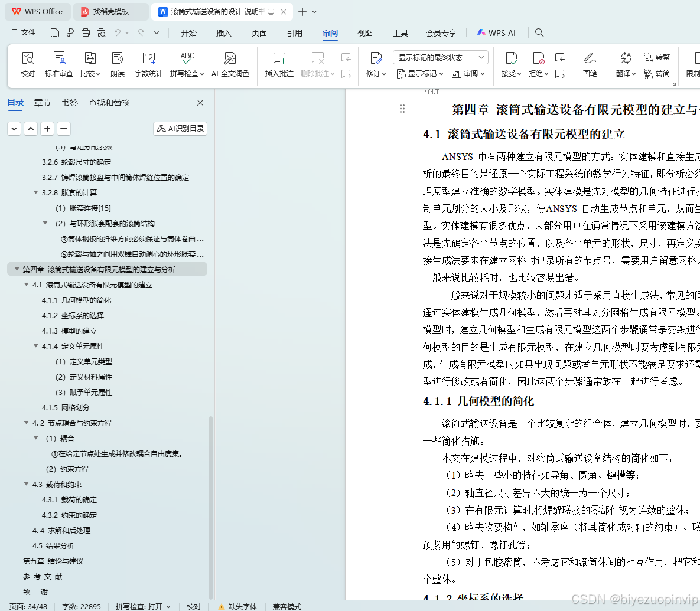Open a new tab with plus button
This screenshot has width=700, height=611.
(302, 12)
